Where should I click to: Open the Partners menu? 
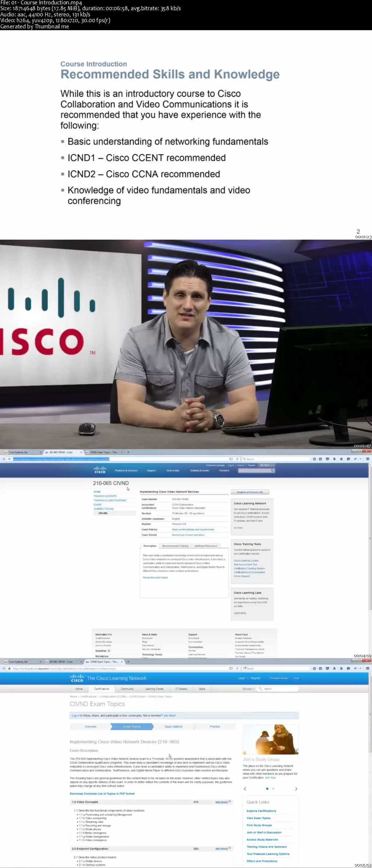(x=225, y=471)
